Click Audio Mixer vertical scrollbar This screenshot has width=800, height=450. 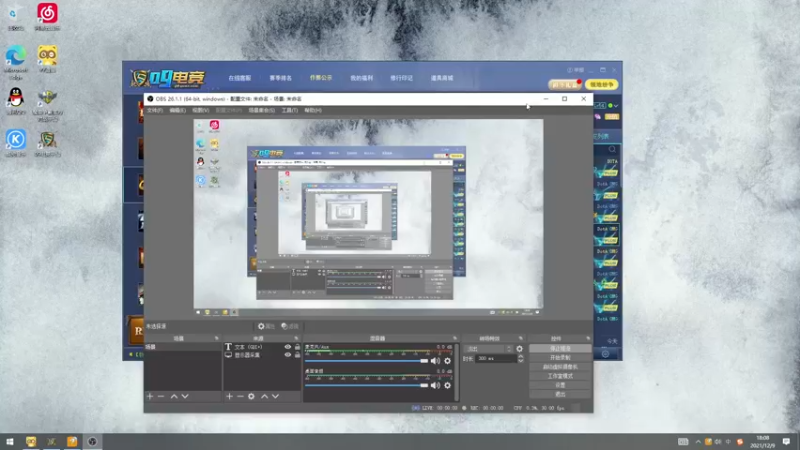457,372
